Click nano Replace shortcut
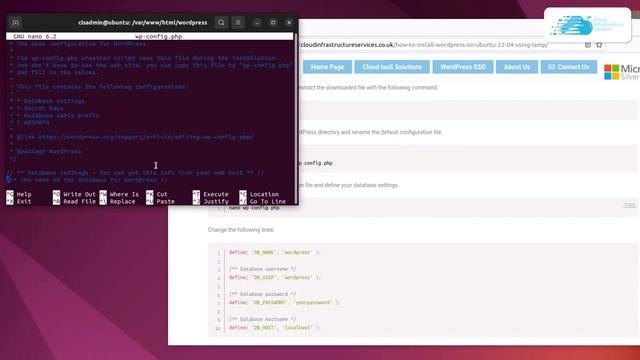This screenshot has width=640, height=360. (x=118, y=202)
